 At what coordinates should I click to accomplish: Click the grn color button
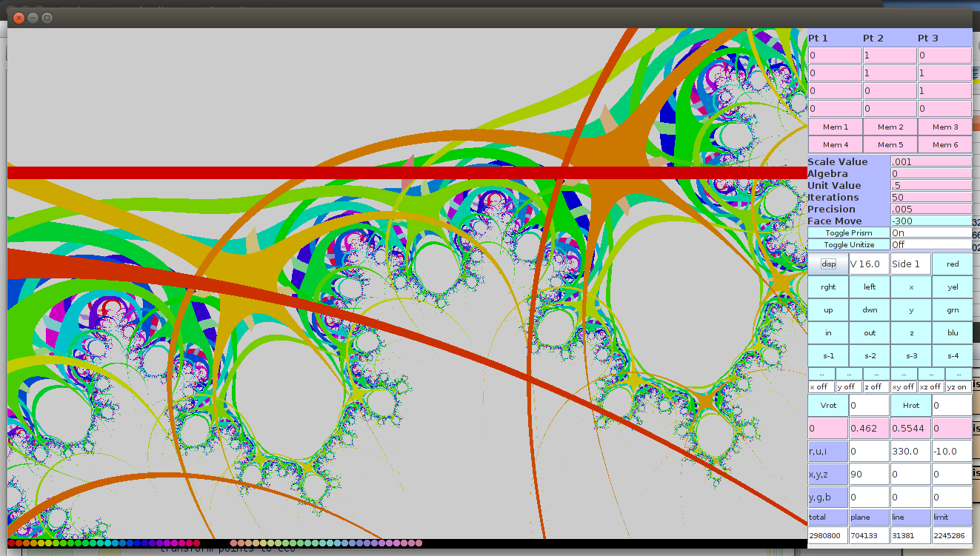pyautogui.click(x=953, y=310)
